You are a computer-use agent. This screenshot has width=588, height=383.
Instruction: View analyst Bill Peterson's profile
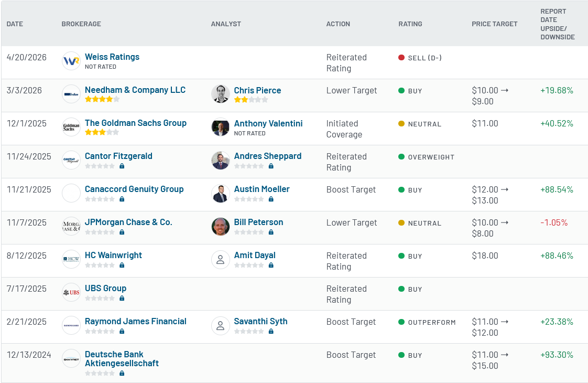(x=259, y=222)
